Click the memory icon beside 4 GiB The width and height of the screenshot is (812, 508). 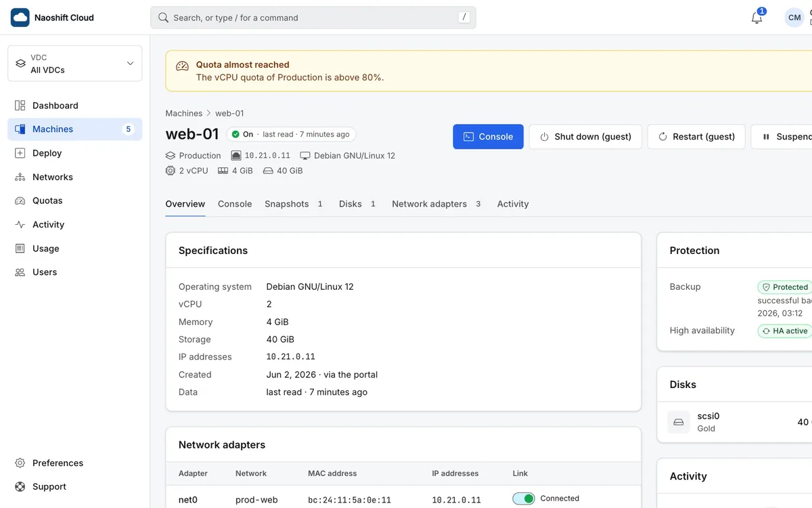click(x=223, y=171)
